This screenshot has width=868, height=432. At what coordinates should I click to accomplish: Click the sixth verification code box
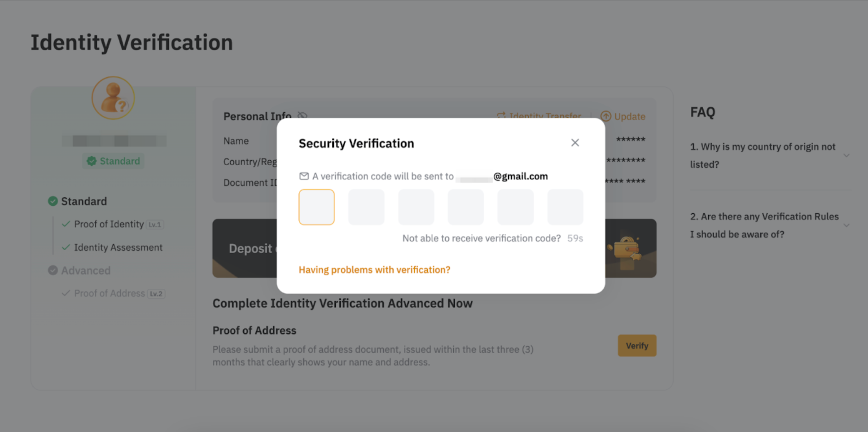[x=565, y=207]
